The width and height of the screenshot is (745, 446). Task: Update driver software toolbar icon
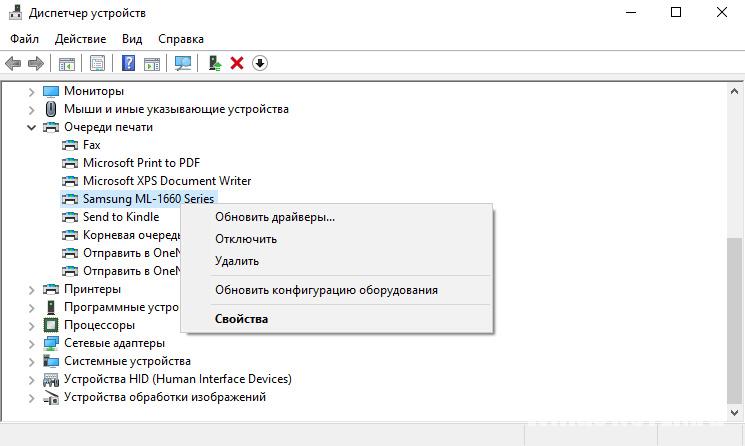click(x=215, y=63)
